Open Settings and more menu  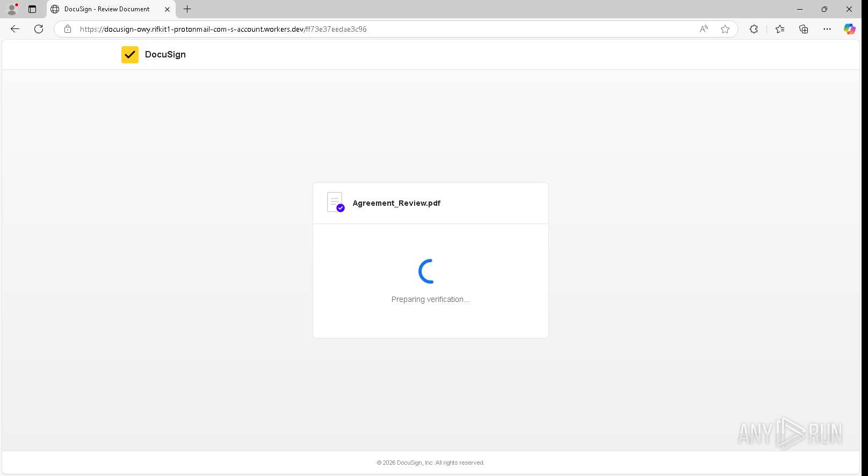[x=827, y=29]
